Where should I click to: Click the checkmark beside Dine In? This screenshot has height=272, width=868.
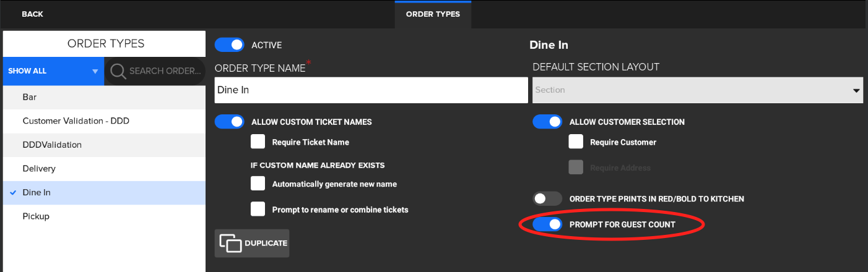tap(13, 193)
